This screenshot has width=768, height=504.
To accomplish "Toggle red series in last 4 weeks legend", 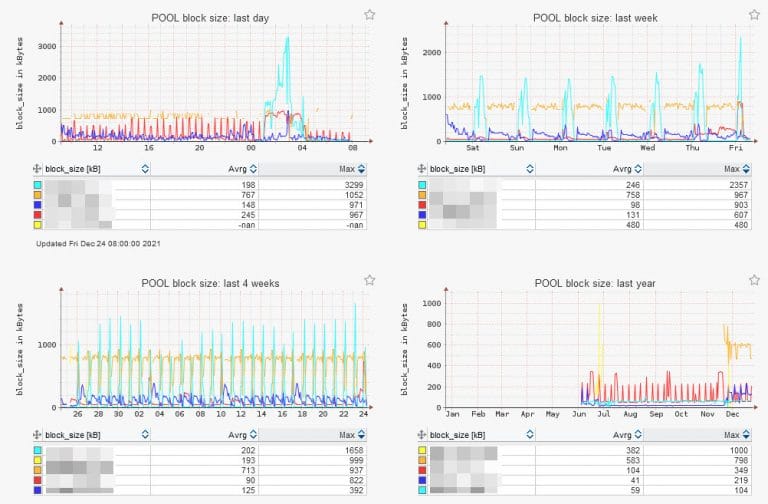I will 38,480.
